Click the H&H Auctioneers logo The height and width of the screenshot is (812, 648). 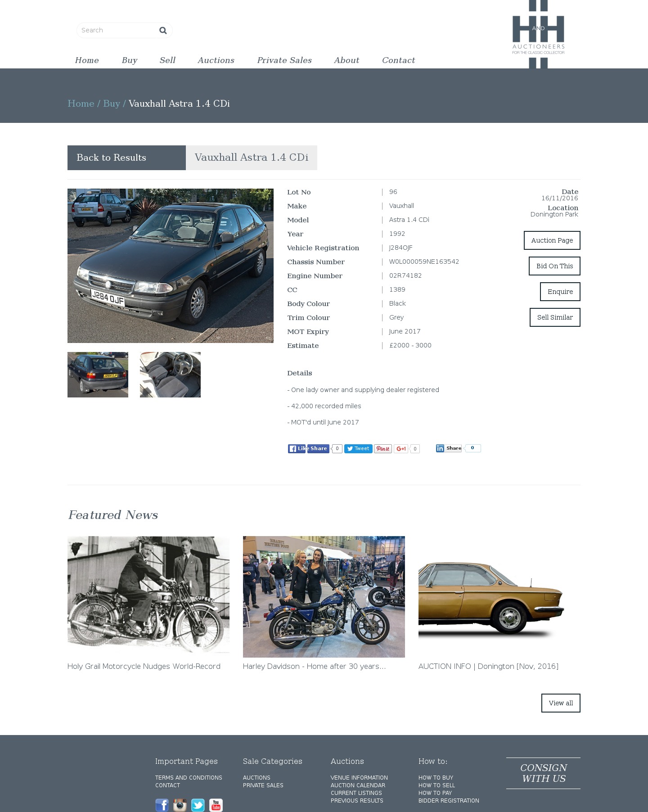(x=538, y=34)
